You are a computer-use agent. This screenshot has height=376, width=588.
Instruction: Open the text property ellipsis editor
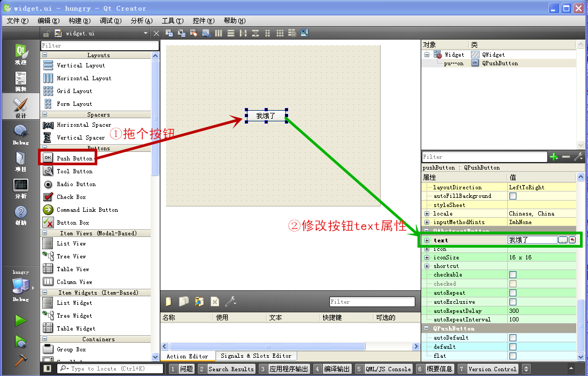(x=562, y=240)
